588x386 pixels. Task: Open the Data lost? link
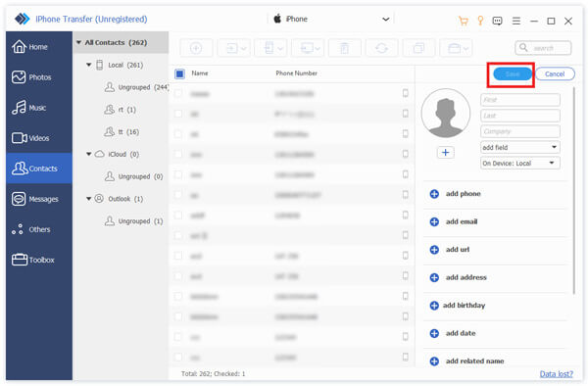tap(556, 374)
